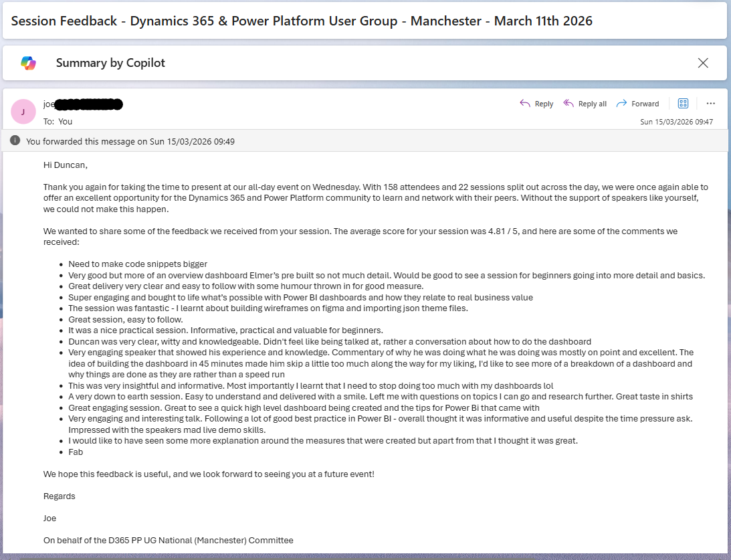Image resolution: width=731 pixels, height=560 pixels.
Task: Click the D365 PP UG Committee line
Action: click(169, 541)
